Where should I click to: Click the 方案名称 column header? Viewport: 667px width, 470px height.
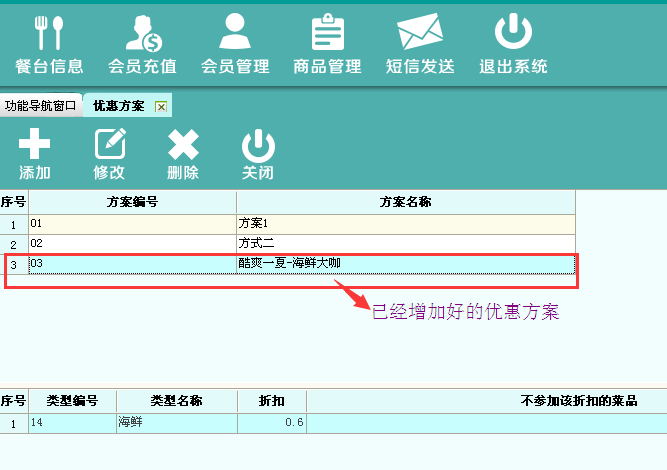[405, 202]
